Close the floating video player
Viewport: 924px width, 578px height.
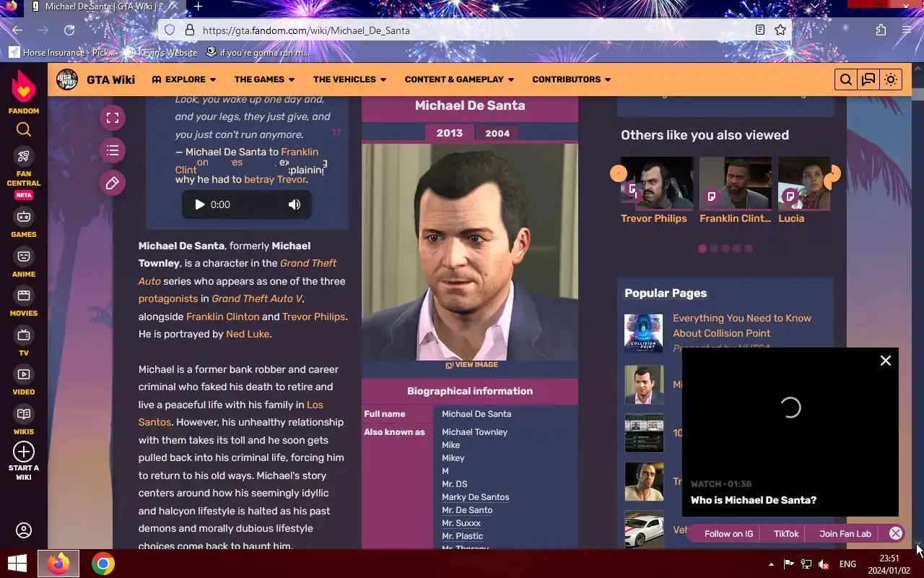[x=886, y=361]
